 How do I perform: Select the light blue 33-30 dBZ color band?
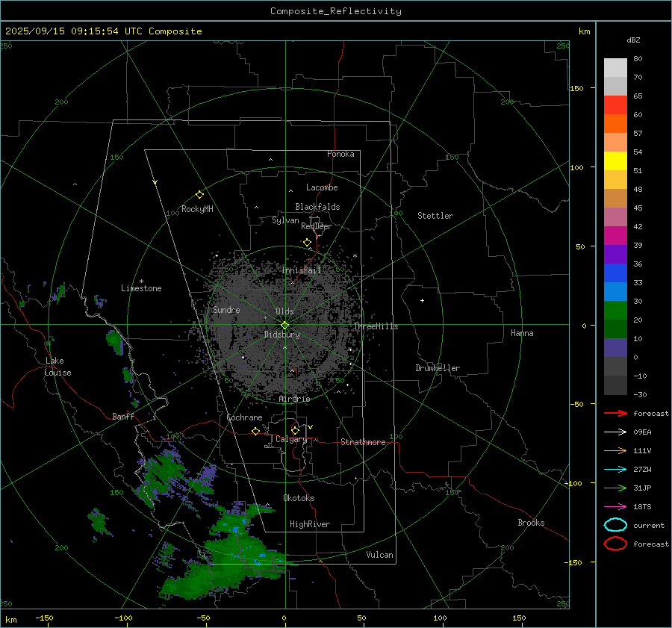615,291
